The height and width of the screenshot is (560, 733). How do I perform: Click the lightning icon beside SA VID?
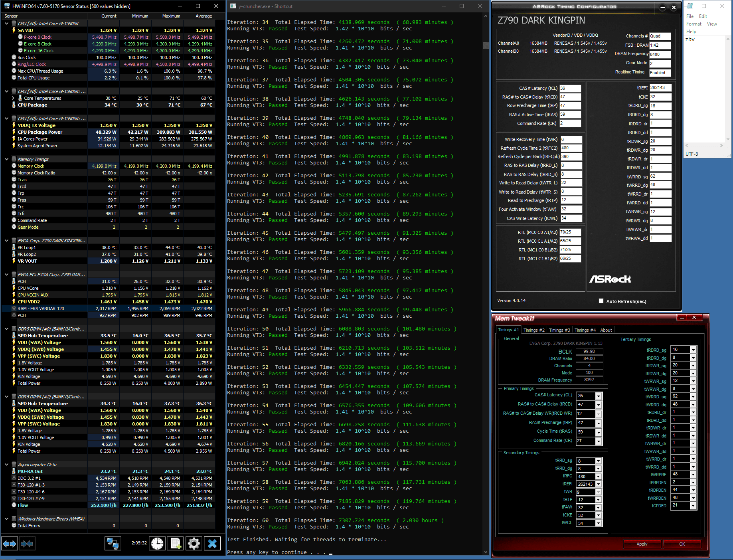pos(14,30)
